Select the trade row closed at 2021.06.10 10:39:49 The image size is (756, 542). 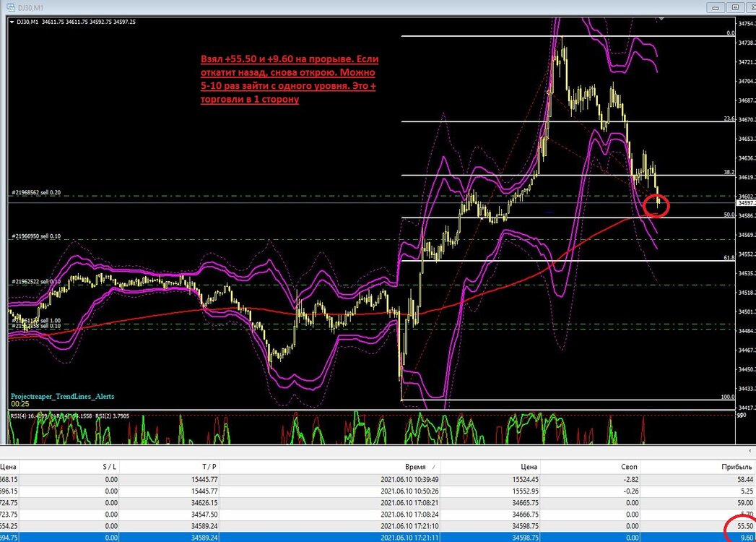coord(378,480)
